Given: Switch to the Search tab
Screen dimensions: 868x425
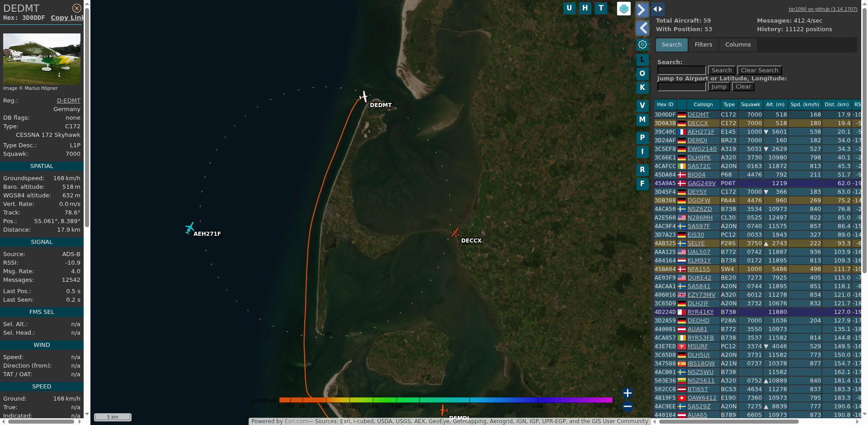Looking at the screenshot, I should 672,45.
